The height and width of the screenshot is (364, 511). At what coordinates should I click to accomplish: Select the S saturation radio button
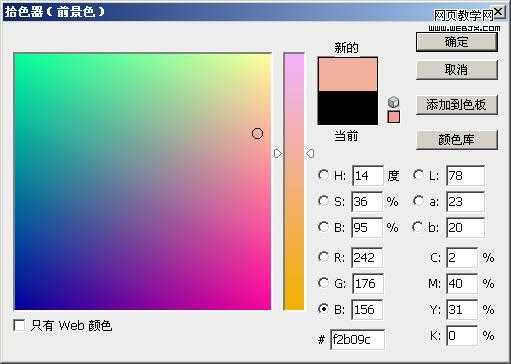[323, 201]
